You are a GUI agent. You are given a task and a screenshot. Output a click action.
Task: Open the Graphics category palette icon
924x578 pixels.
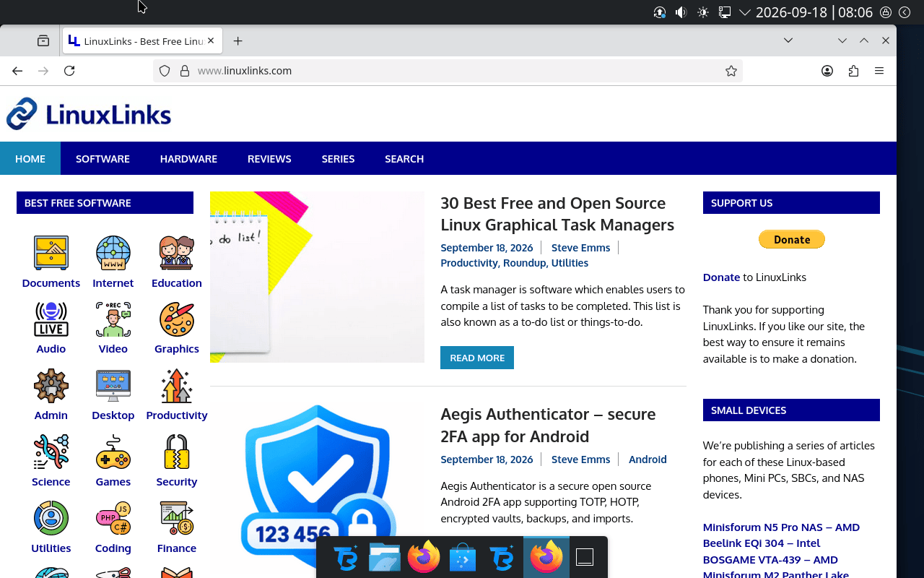177,319
